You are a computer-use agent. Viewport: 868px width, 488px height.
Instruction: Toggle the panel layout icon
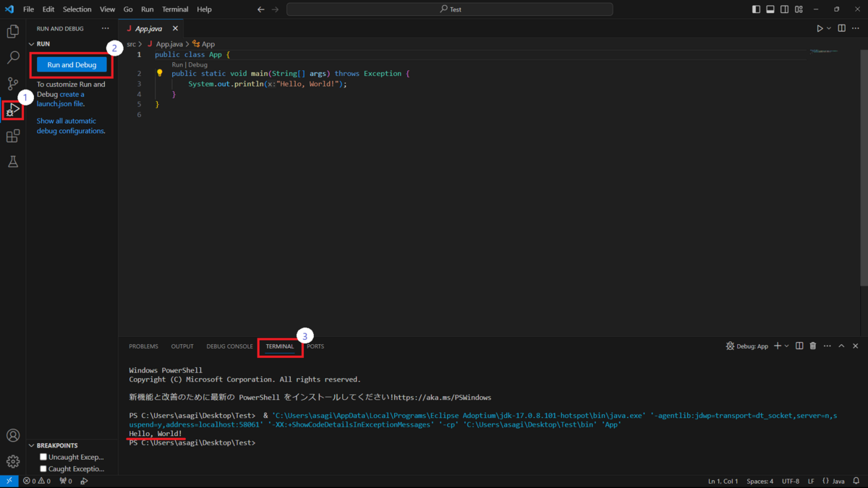[770, 9]
